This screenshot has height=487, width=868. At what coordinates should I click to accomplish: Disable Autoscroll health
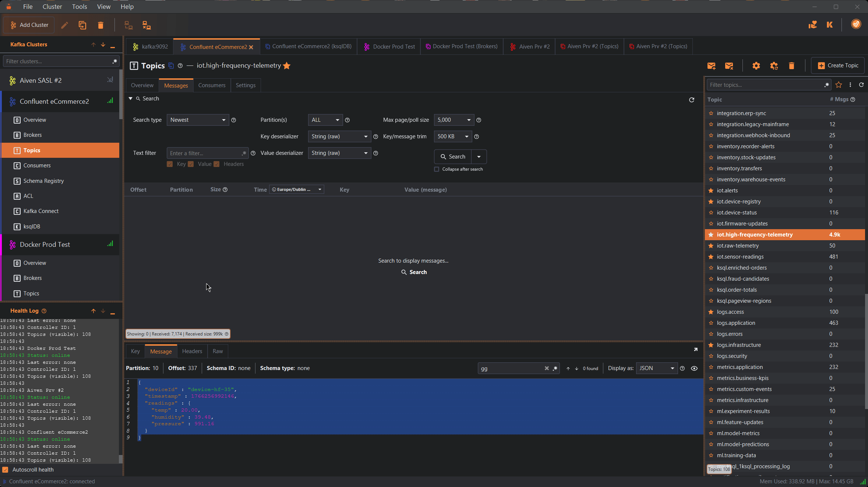click(x=5, y=470)
